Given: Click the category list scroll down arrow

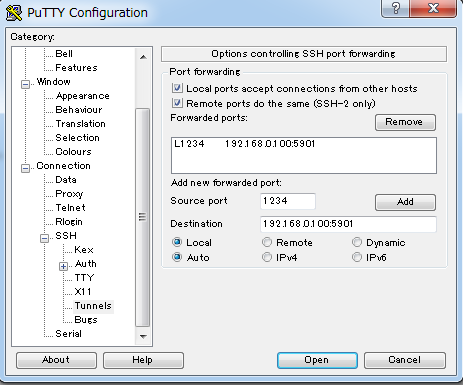Looking at the screenshot, I should point(143,336).
